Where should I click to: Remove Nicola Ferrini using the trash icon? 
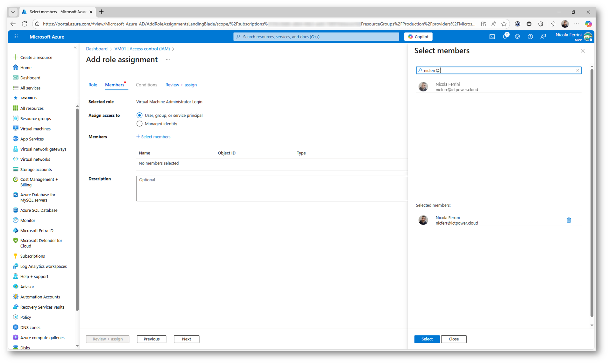tap(569, 220)
